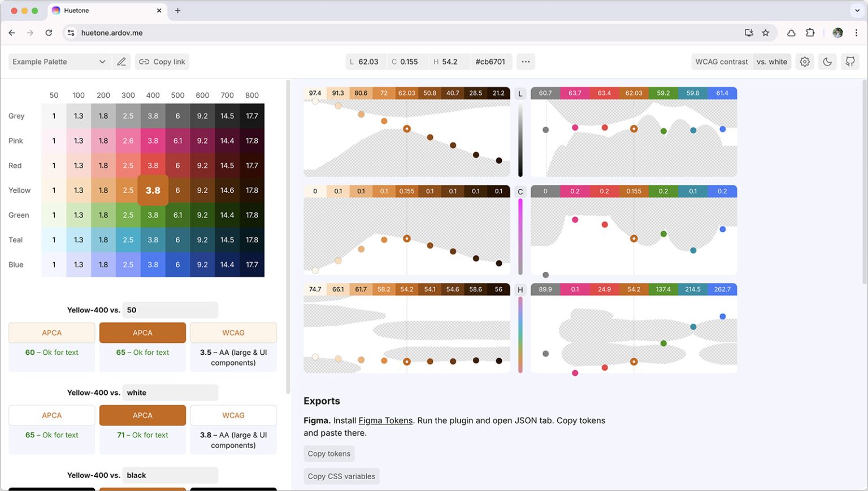The width and height of the screenshot is (868, 491).
Task: Expand the tab search chevron
Action: coord(857,11)
